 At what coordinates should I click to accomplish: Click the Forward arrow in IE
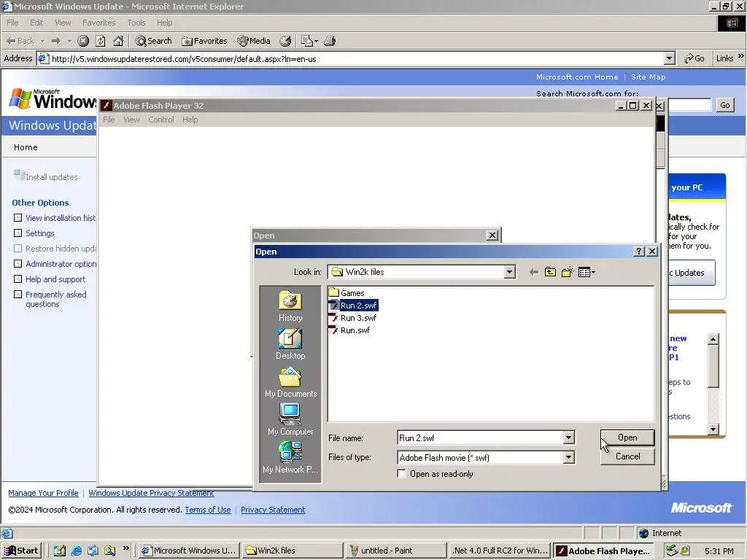click(x=56, y=41)
